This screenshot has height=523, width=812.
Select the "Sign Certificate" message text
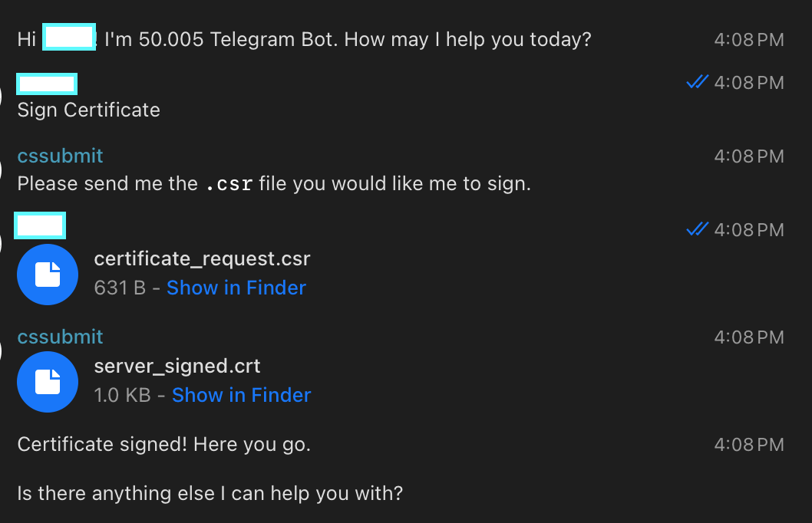88,110
